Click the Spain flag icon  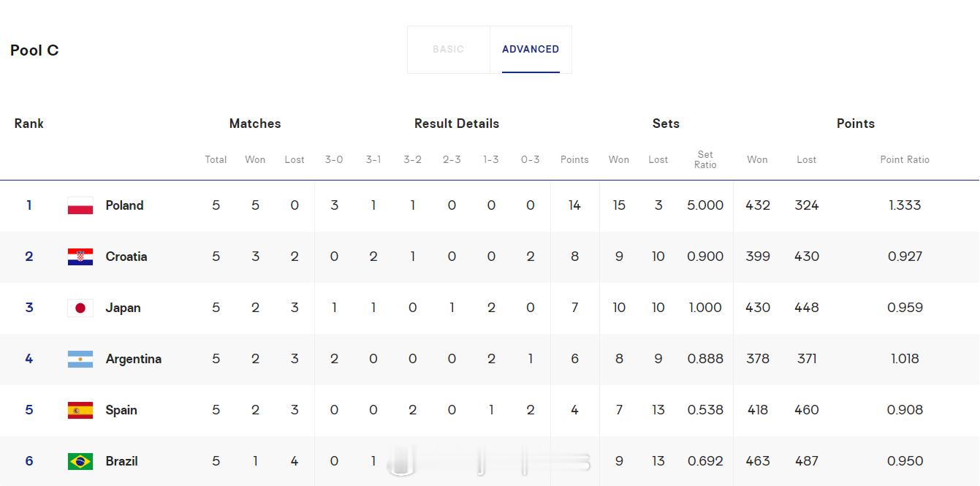pyautogui.click(x=80, y=410)
